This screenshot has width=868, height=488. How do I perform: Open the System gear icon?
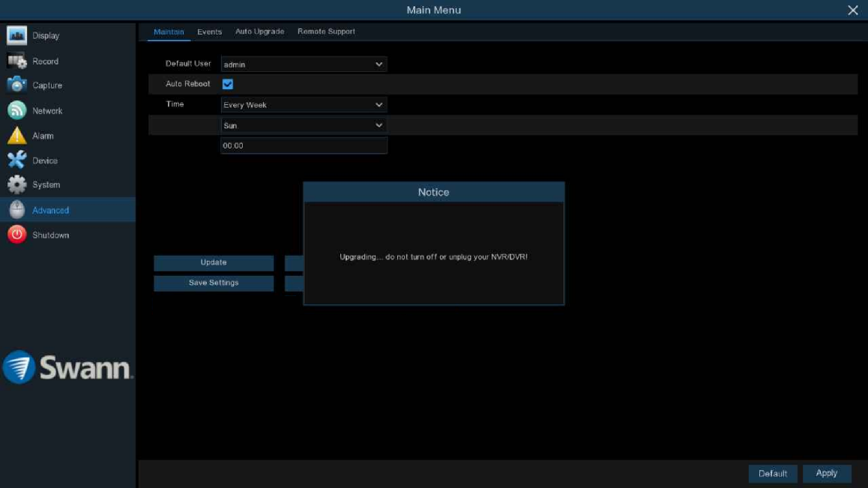(x=16, y=184)
